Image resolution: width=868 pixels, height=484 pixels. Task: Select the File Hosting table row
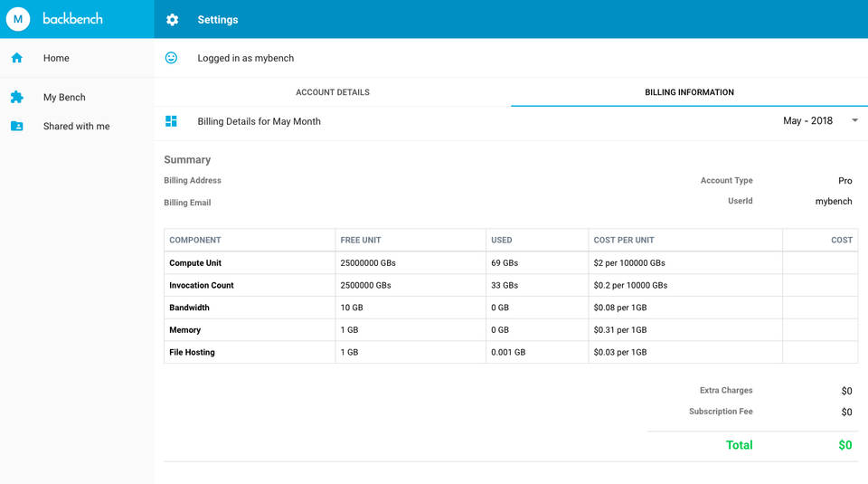(x=192, y=352)
